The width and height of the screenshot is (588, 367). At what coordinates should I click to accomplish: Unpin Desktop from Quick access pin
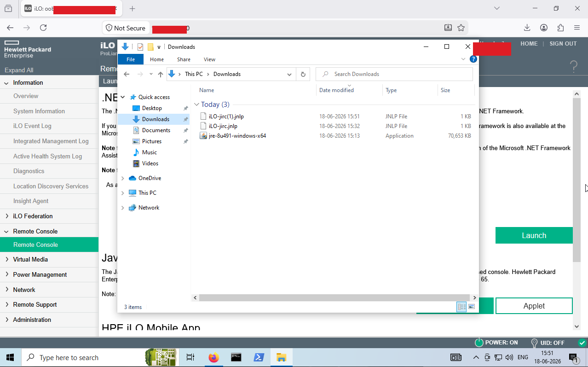click(185, 108)
